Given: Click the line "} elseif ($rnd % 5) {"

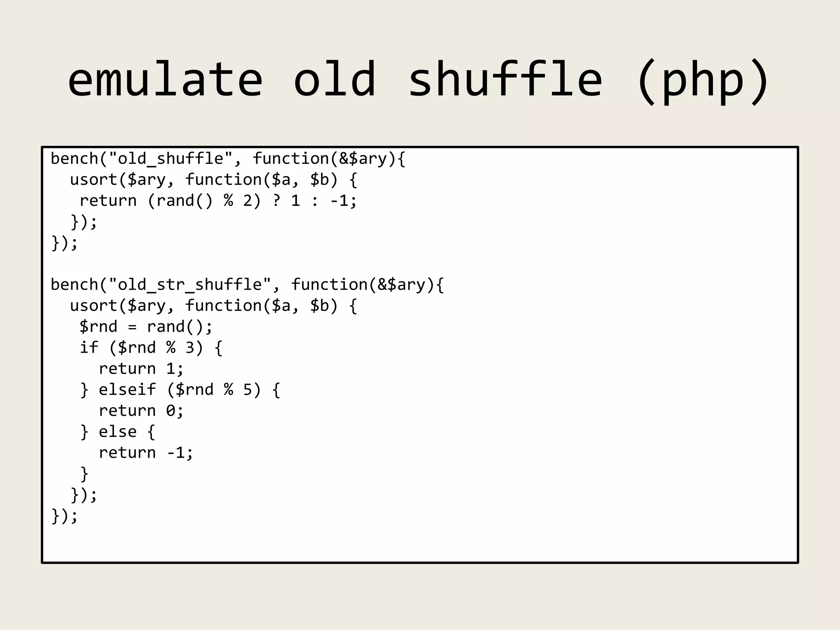Looking at the screenshot, I should (180, 390).
